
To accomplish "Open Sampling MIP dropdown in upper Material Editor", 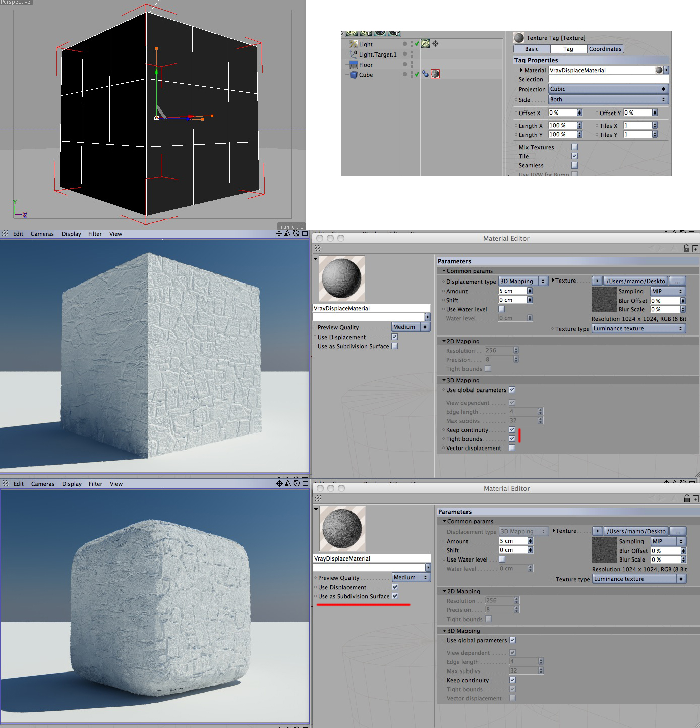I will pos(668,291).
